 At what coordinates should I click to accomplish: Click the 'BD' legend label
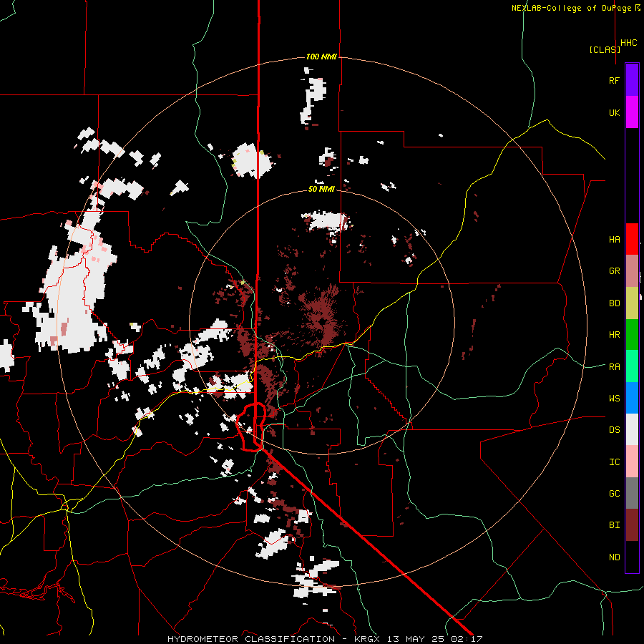(614, 303)
